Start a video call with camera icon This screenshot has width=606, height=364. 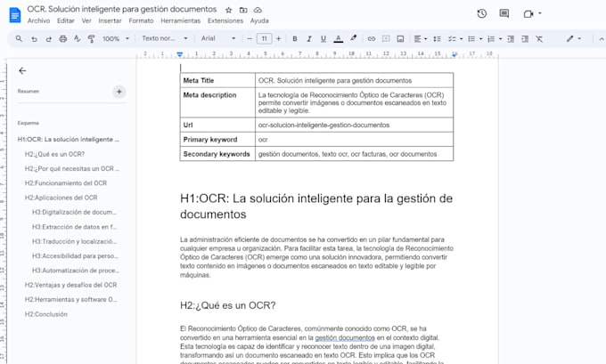[x=528, y=14]
